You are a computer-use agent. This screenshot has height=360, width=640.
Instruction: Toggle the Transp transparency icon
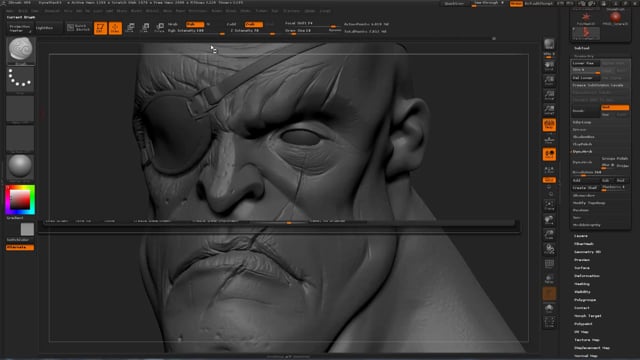pos(549,279)
